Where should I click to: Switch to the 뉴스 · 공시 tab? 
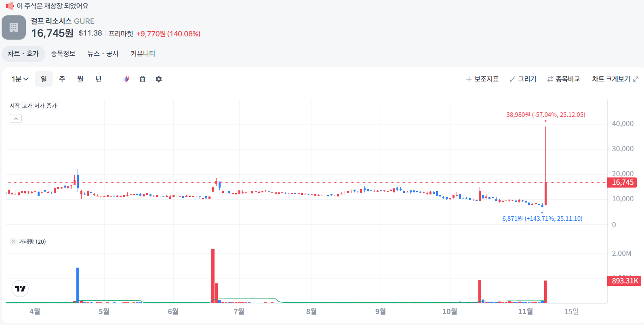click(x=103, y=54)
